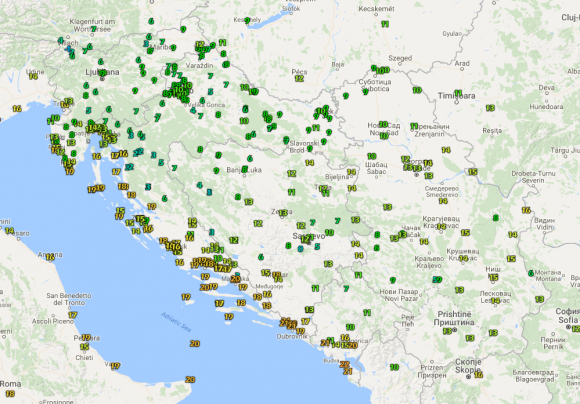Screen dimensions: 580x404
Task: Select the 10 marker northwest of Prizren
Action: (394, 367)
